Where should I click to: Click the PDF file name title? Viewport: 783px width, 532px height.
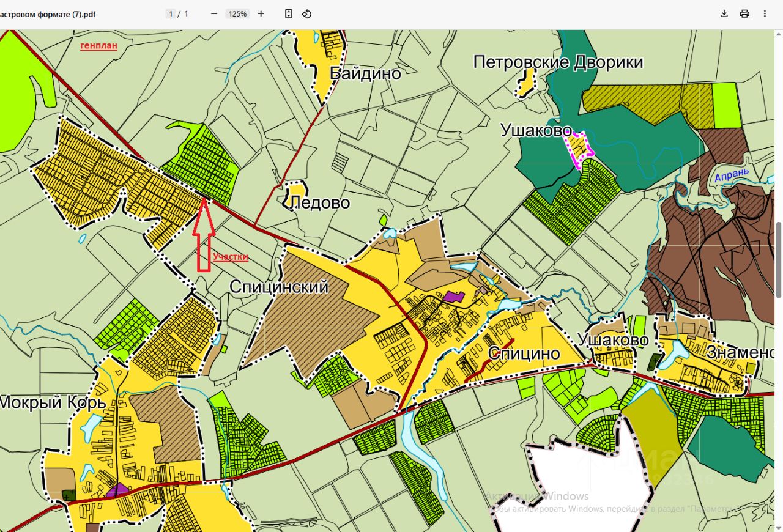point(48,13)
